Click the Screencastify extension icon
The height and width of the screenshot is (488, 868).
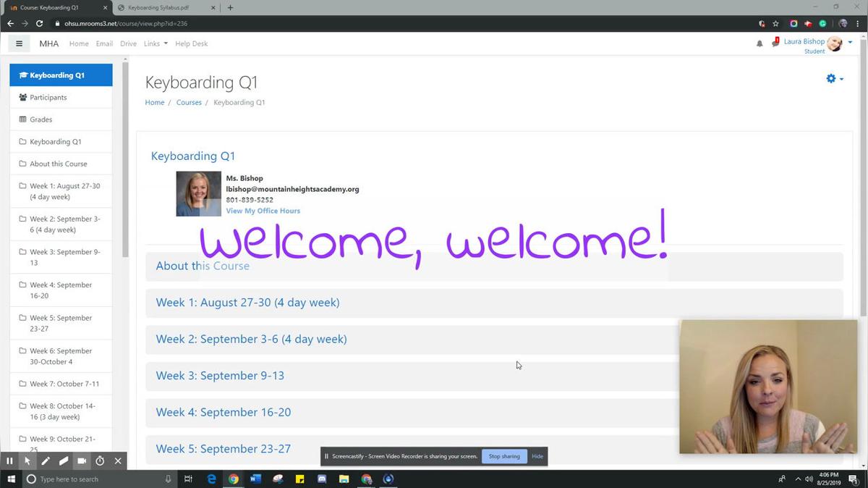[x=808, y=23]
